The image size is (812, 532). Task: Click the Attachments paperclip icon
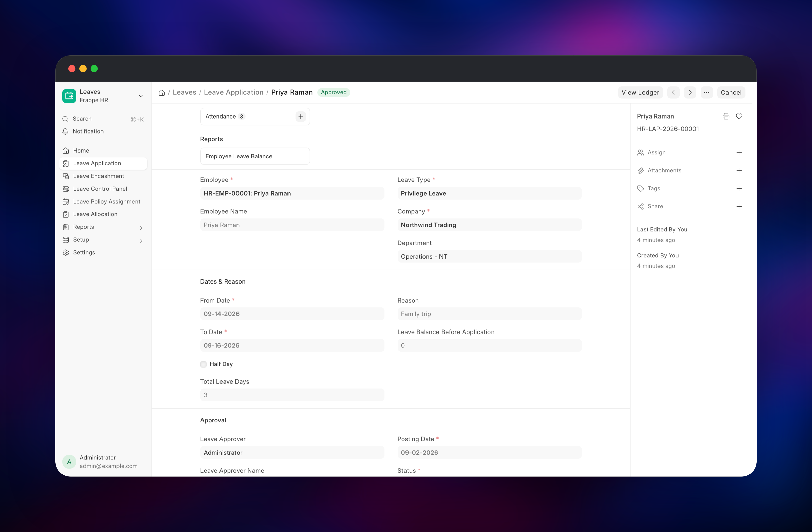pyautogui.click(x=640, y=171)
